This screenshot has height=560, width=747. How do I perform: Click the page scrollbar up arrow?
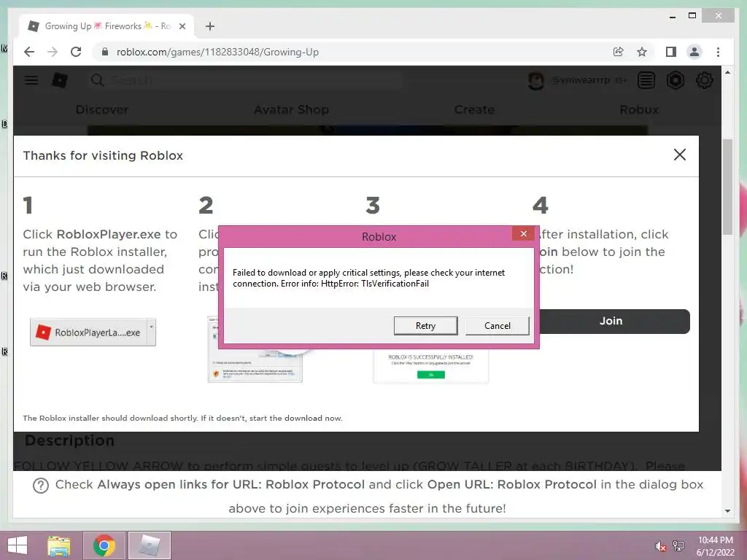pos(727,72)
